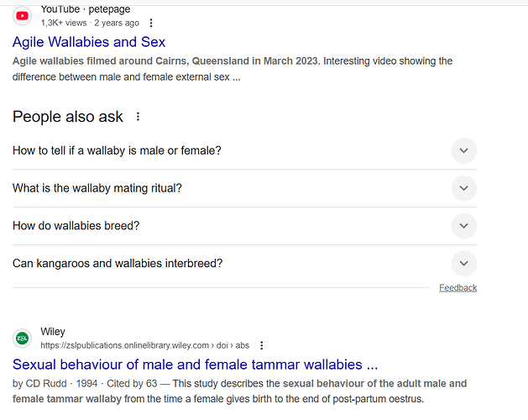The width and height of the screenshot is (528, 420).
Task: Expand kangaroos and wallabies interbreed chevron
Action: 463,264
